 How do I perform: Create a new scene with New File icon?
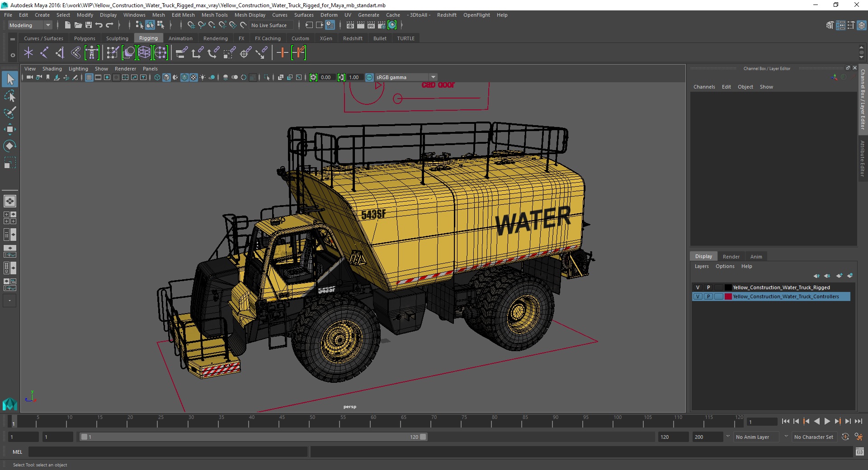point(67,25)
